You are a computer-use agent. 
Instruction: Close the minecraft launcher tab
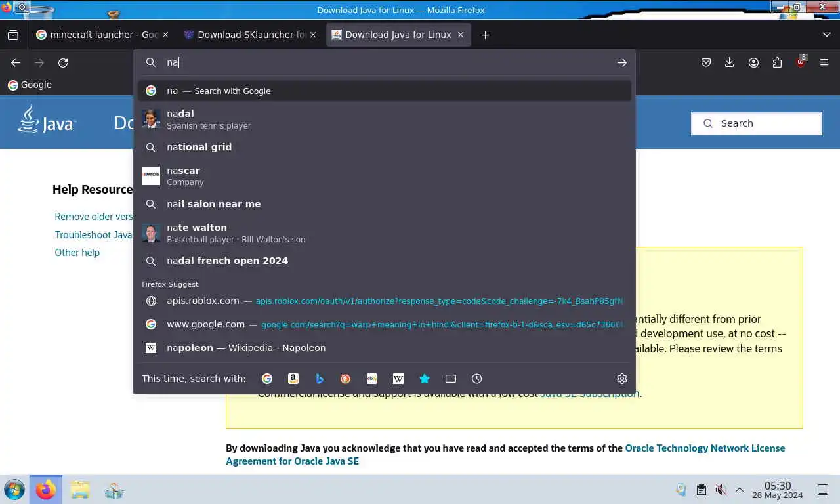tap(165, 35)
